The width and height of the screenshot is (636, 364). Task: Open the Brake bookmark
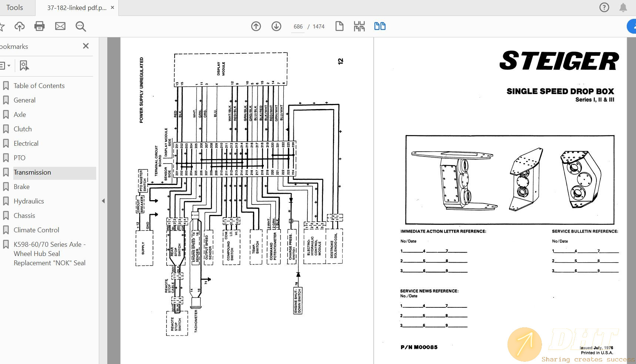pyautogui.click(x=21, y=187)
